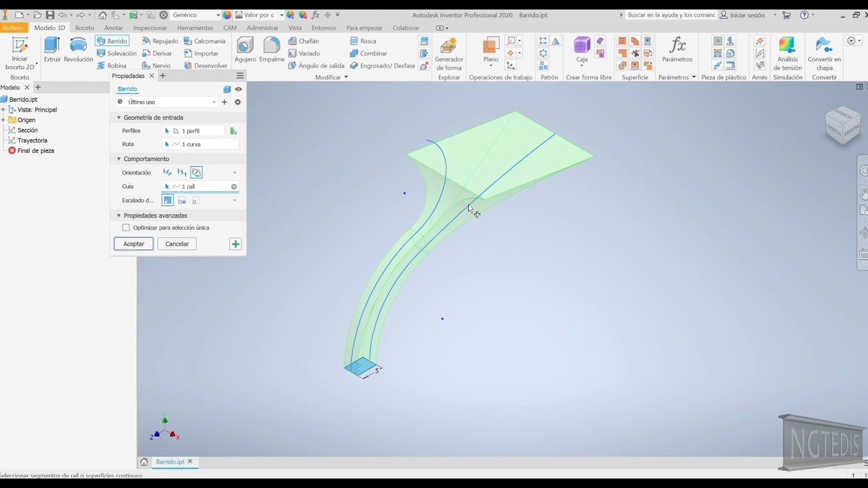The width and height of the screenshot is (868, 488).
Task: Start a 2D sketch with Iniciar boceto 2D
Action: [20, 54]
